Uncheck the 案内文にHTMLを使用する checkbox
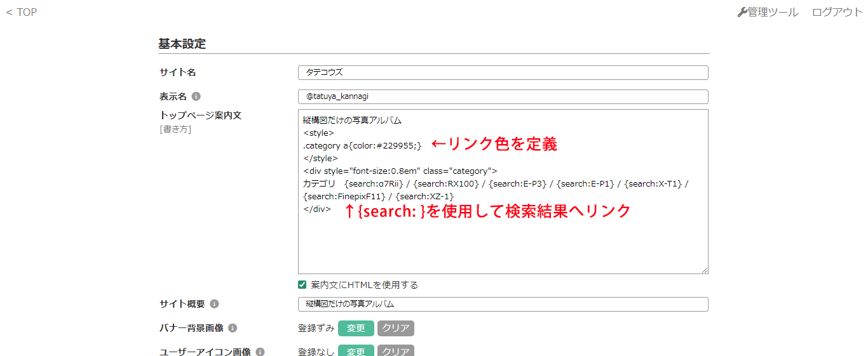The height and width of the screenshot is (356, 868). point(302,285)
